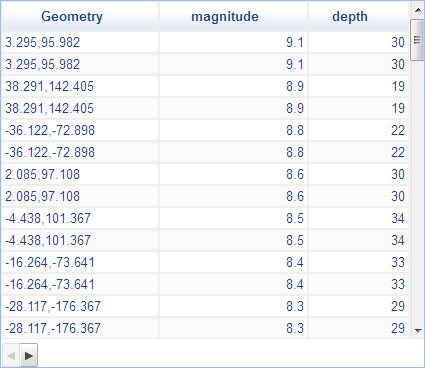The height and width of the screenshot is (368, 425).
Task: Click the second depth value 22
Action: [398, 152]
